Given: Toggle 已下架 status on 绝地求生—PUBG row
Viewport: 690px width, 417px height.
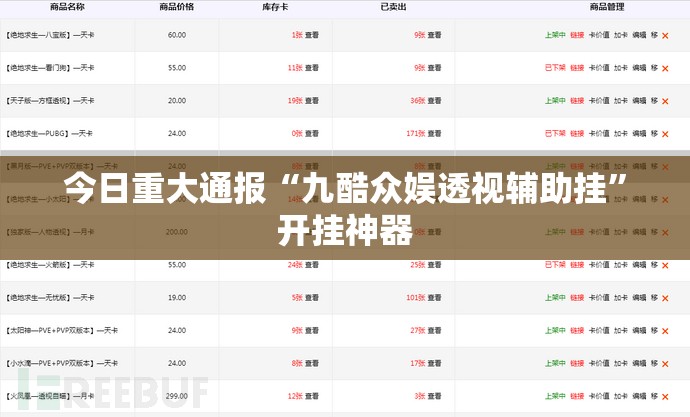Looking at the screenshot, I should coord(555,134).
